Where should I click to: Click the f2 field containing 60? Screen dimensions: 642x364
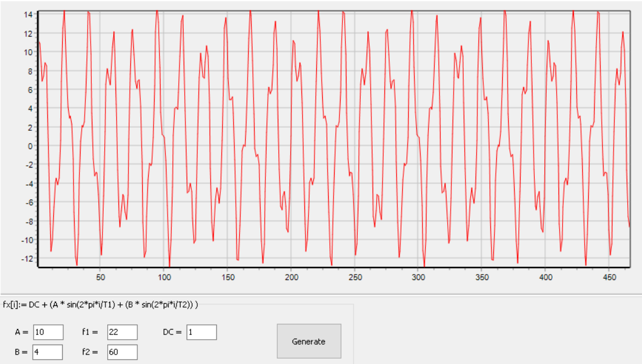tap(122, 352)
